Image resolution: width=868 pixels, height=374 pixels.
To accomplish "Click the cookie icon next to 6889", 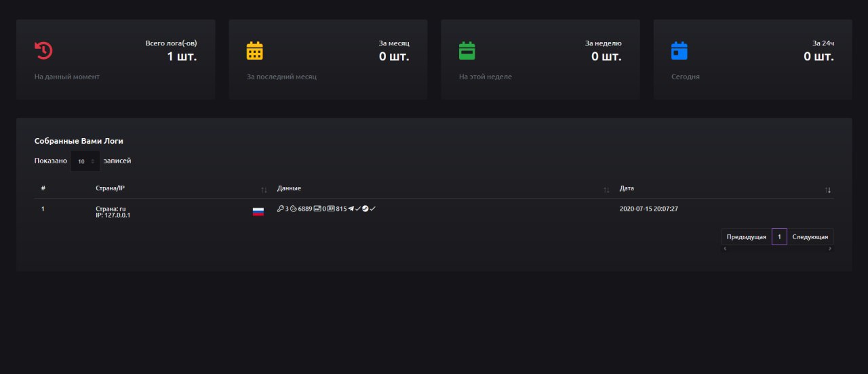I will (x=294, y=209).
